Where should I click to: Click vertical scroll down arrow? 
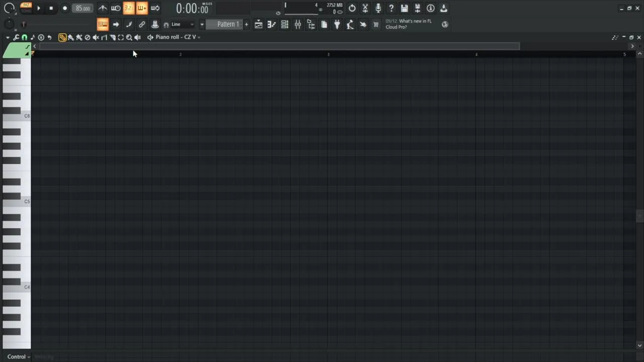(639, 345)
